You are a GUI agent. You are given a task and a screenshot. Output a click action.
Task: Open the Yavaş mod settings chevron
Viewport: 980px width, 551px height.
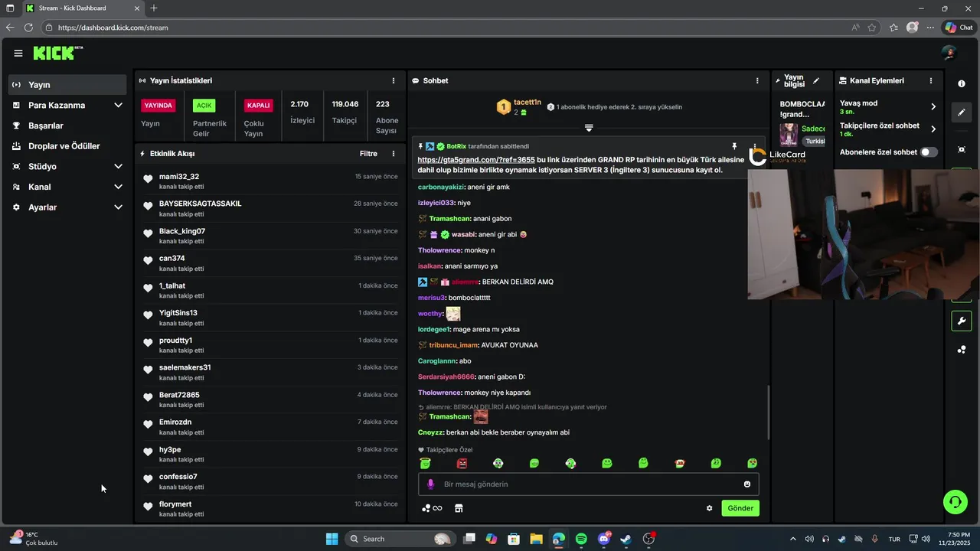(933, 107)
